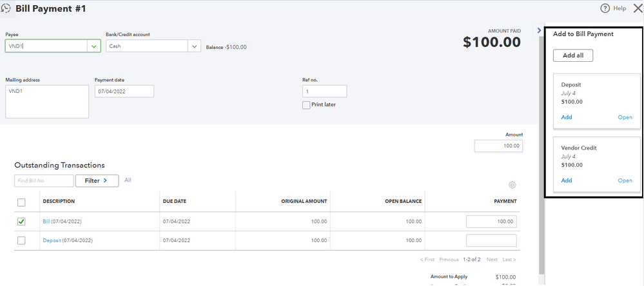Uncheck the Bill row checkbox
Image resolution: width=644 pixels, height=286 pixels.
[x=21, y=221]
